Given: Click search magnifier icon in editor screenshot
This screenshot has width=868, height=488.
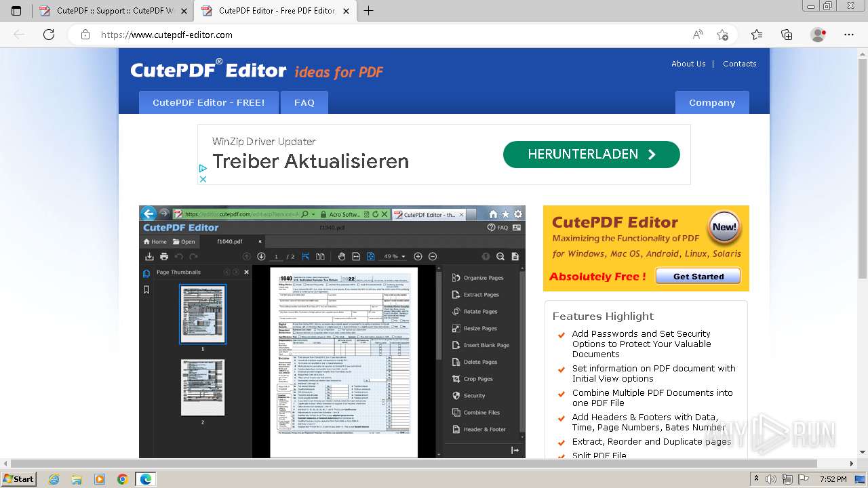Looking at the screenshot, I should coord(500,256).
